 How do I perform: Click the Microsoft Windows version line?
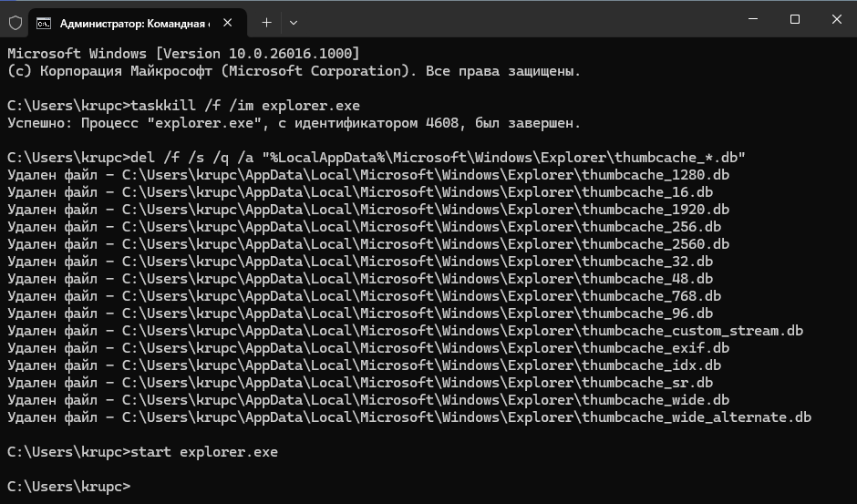(183, 54)
